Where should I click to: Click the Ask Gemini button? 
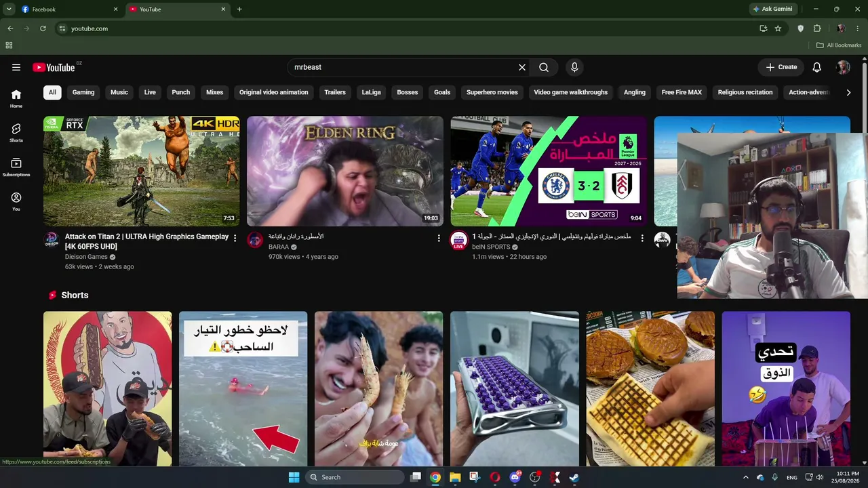[x=772, y=9]
